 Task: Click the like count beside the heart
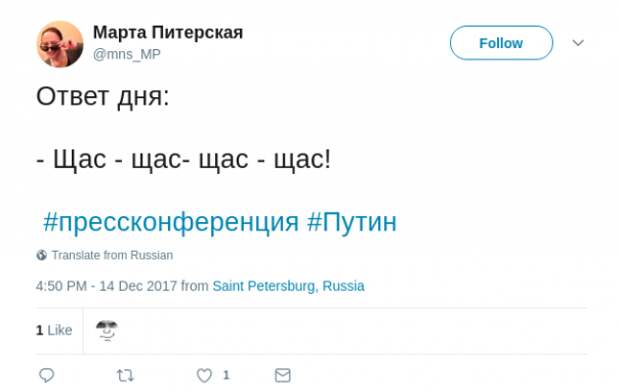[x=226, y=375]
